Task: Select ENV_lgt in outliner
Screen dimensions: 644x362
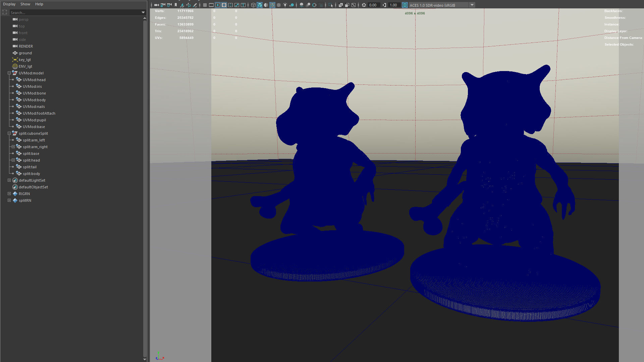Action: 25,66
